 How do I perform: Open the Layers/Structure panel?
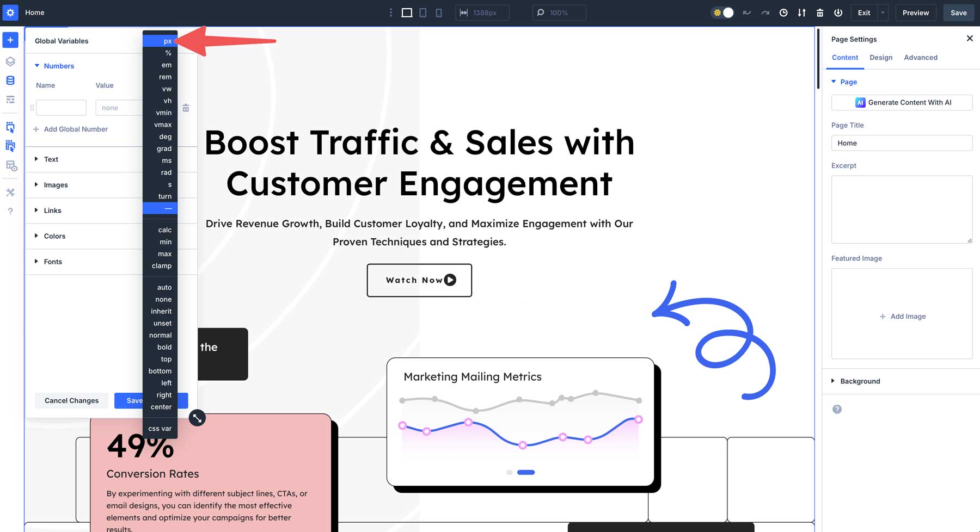pos(10,61)
